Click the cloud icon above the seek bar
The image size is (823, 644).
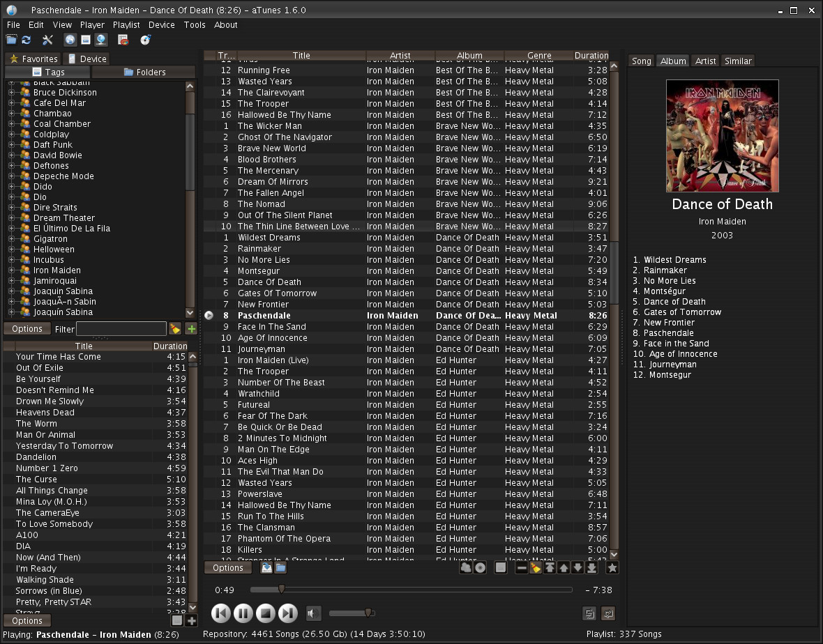click(x=466, y=567)
